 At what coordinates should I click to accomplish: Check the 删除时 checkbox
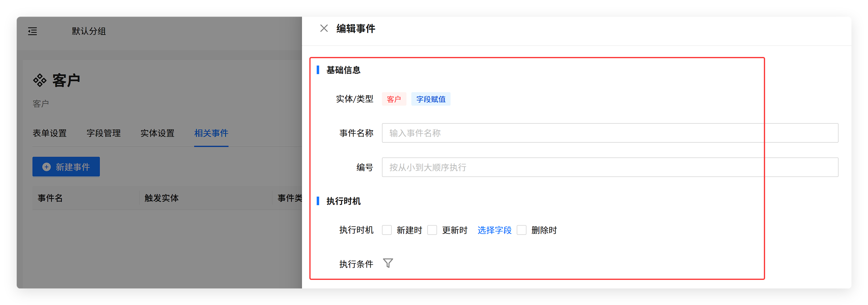[521, 230]
